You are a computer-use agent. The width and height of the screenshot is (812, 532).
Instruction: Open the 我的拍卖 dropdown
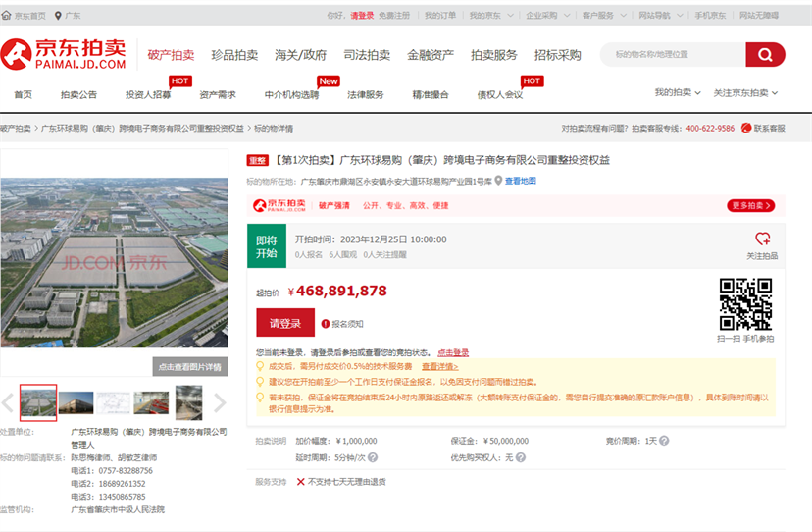tap(678, 93)
